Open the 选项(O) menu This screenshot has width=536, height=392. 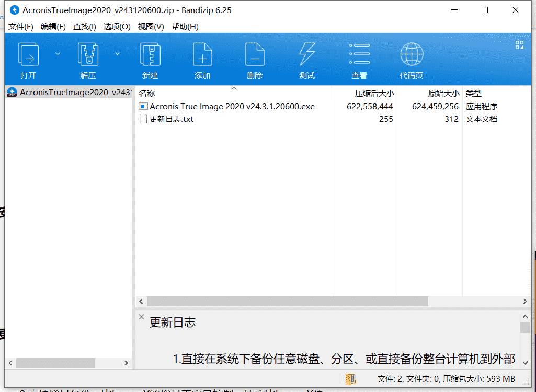click(x=117, y=27)
